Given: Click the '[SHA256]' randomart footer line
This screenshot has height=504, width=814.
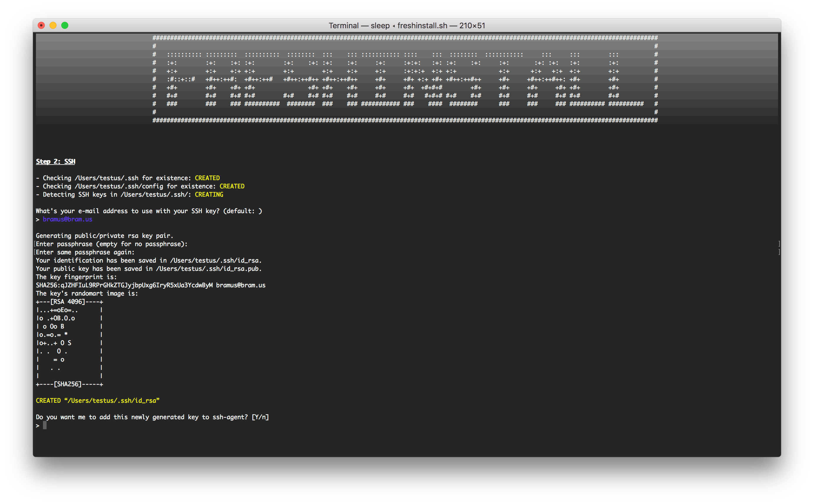Looking at the screenshot, I should [x=68, y=384].
